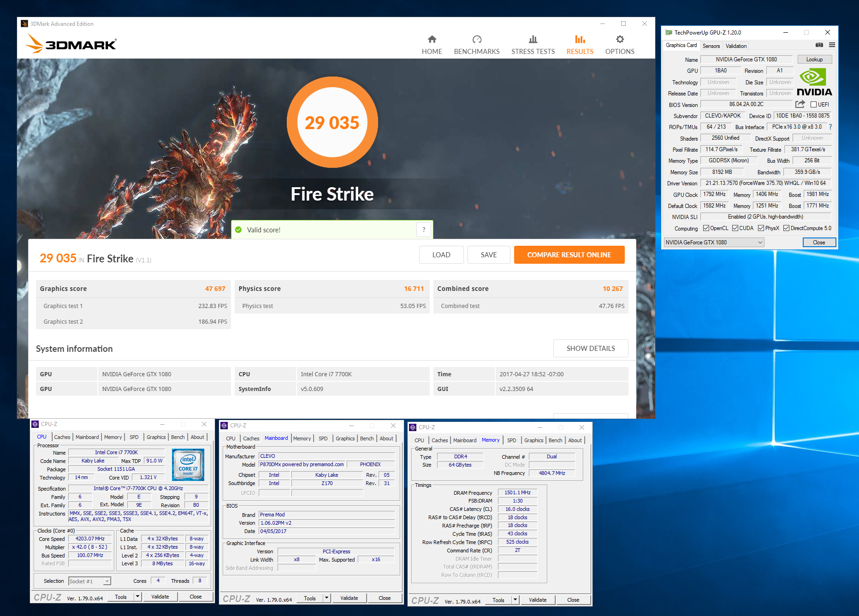Click Lookup button in GPU-Z
Screen dimensions: 859x616
pyautogui.click(x=814, y=59)
